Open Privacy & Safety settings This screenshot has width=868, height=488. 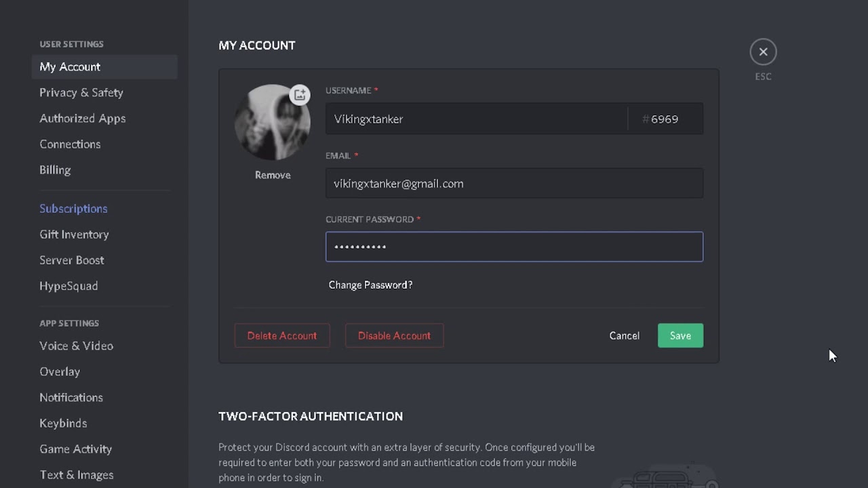[81, 92]
